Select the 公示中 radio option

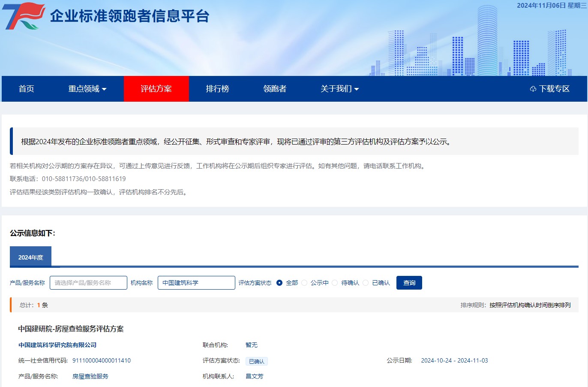pos(304,283)
